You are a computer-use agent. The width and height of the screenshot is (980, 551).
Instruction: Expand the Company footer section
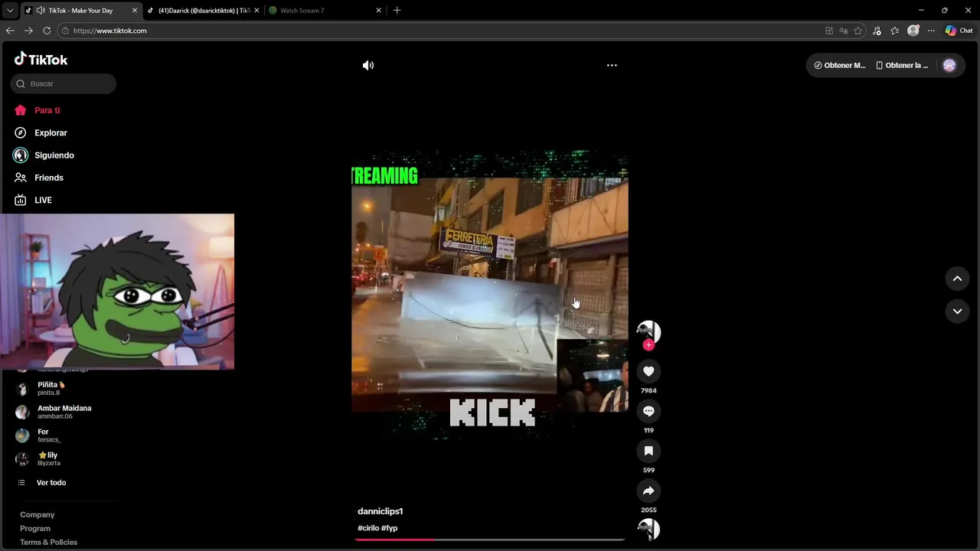37,515
